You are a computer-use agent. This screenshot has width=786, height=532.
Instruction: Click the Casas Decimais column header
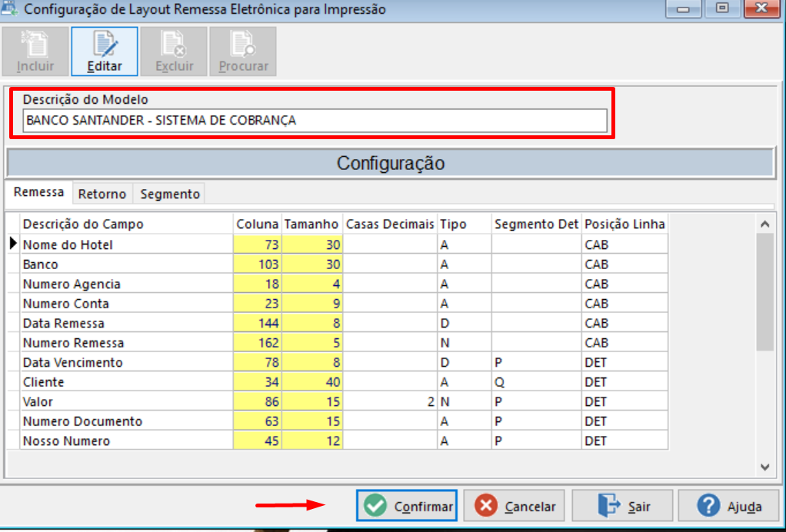[x=390, y=224]
